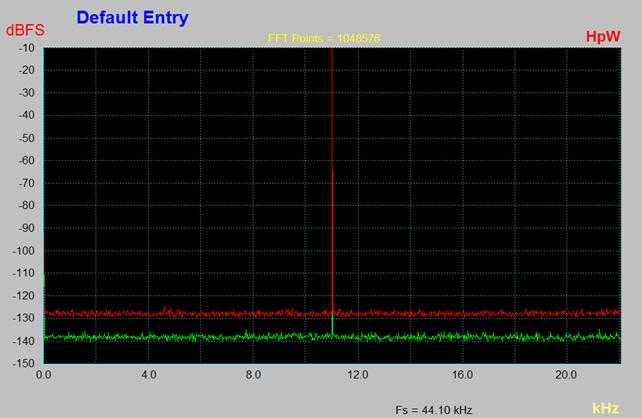
Task: Click the "-40" y-axis label
Action: (x=27, y=115)
